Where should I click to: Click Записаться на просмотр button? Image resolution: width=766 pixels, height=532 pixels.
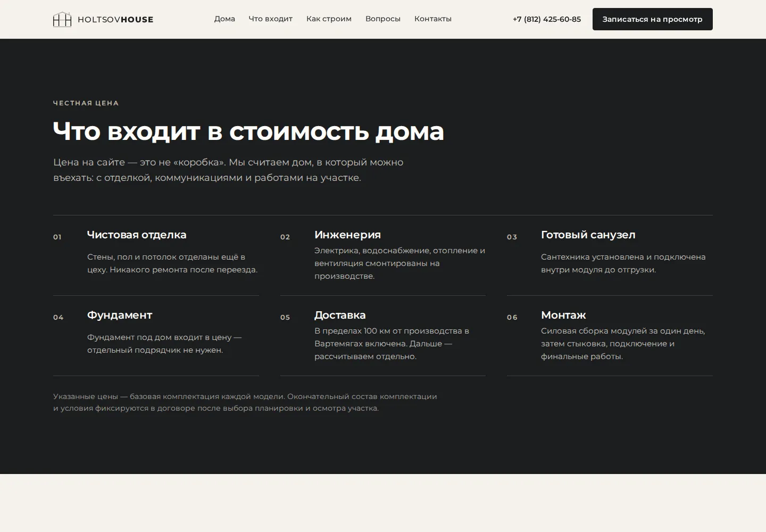click(653, 19)
